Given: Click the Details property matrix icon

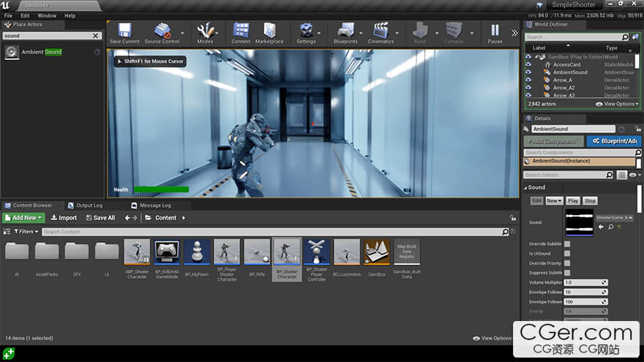Looking at the screenshot, I should click(622, 175).
